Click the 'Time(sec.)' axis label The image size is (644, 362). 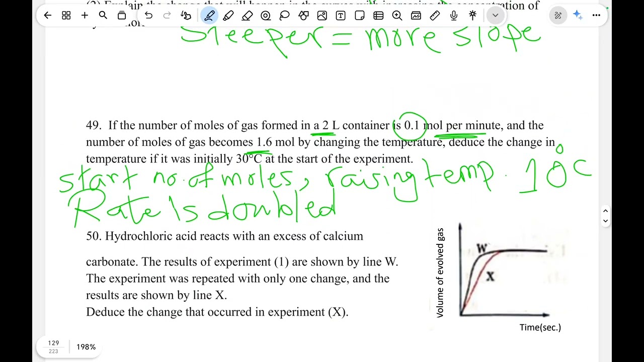click(x=540, y=327)
